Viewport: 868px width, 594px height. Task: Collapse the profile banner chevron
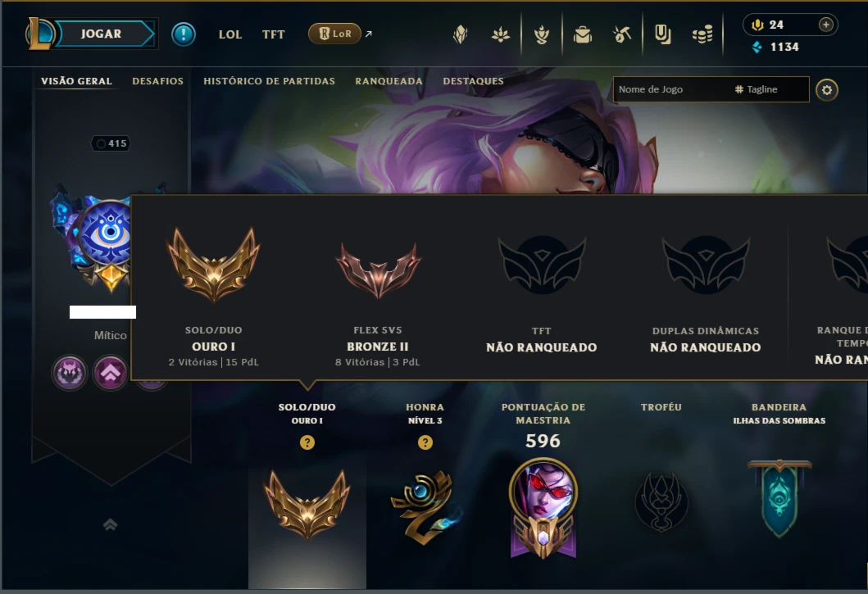point(110,524)
